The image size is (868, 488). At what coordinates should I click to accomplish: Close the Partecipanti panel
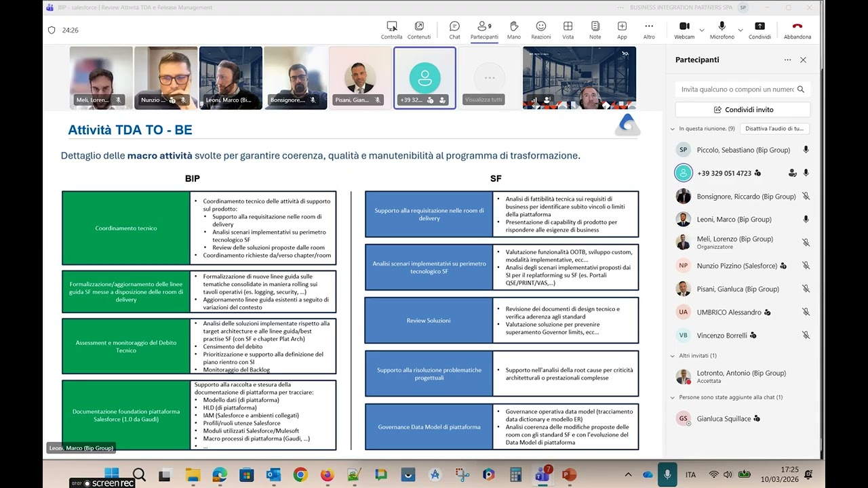[803, 60]
